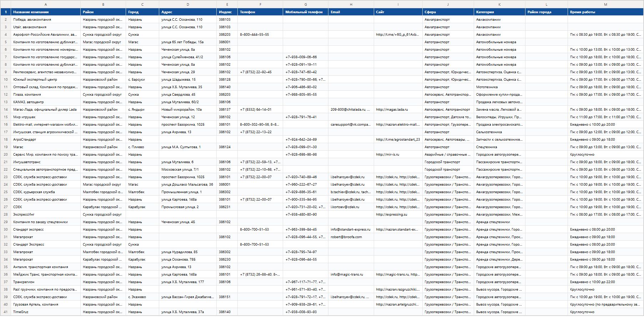This screenshot has width=644, height=322.
Task: Select address 'улица Свердлова, 45'
Action: [188, 95]
